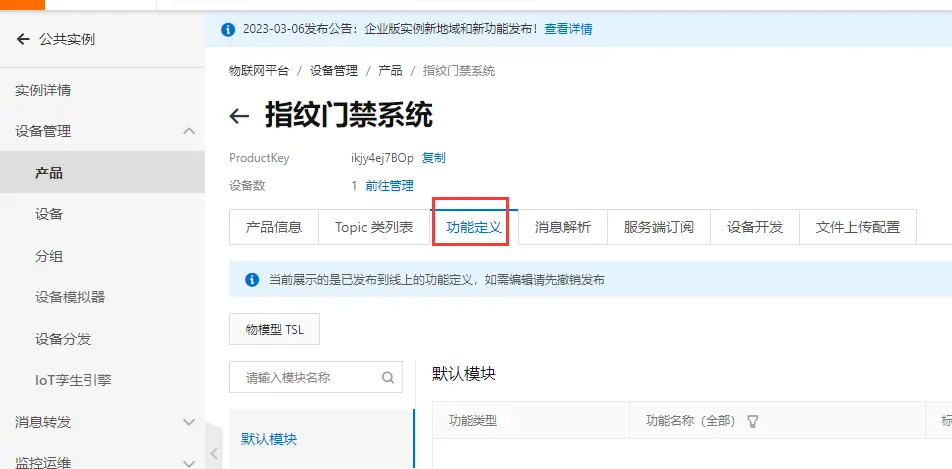The width and height of the screenshot is (952, 469).
Task: Open the Topic 类列表 tab
Action: click(x=374, y=227)
